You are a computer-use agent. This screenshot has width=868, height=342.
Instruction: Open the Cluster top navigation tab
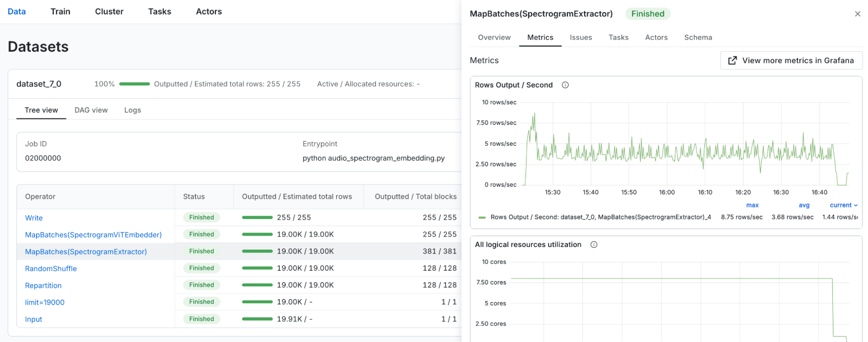point(109,12)
